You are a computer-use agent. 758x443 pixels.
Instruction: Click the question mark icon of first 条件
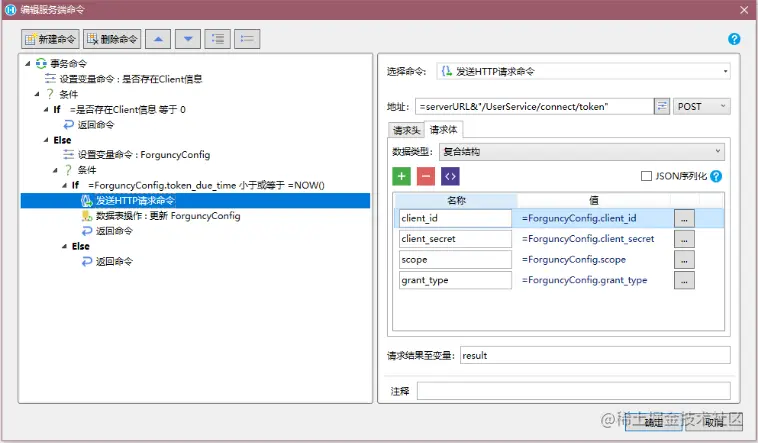pos(50,94)
